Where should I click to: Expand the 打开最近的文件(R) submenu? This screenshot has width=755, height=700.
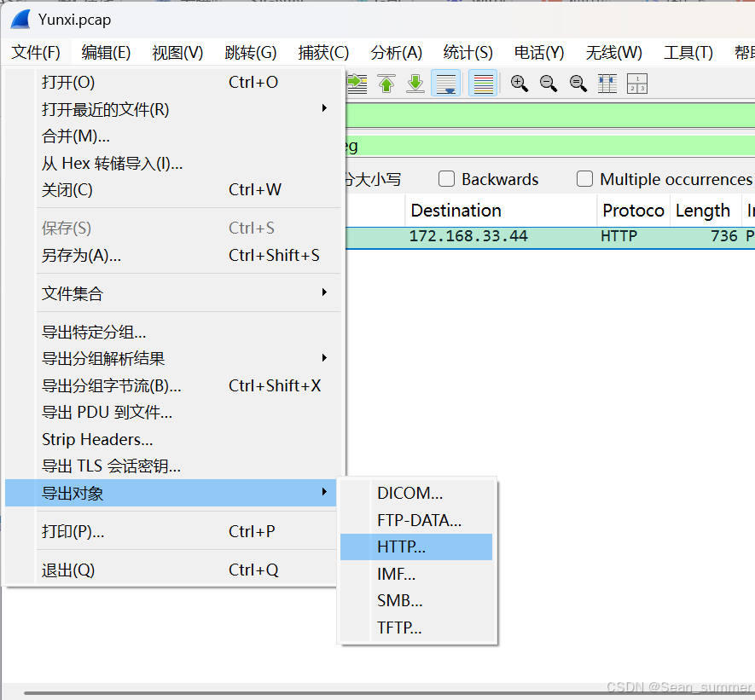(x=171, y=109)
